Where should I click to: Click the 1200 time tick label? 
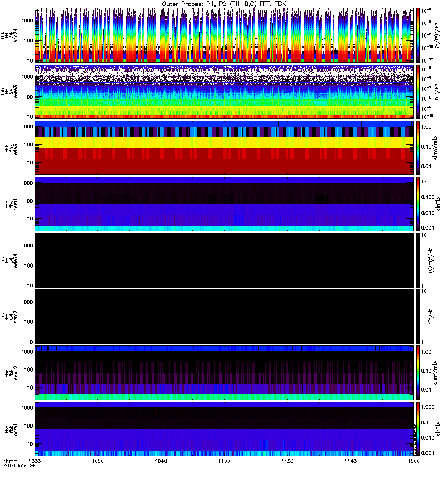[413, 461]
